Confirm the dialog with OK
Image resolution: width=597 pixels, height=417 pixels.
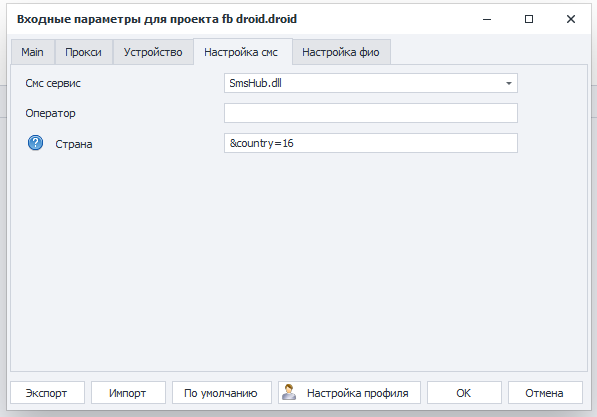tap(464, 393)
